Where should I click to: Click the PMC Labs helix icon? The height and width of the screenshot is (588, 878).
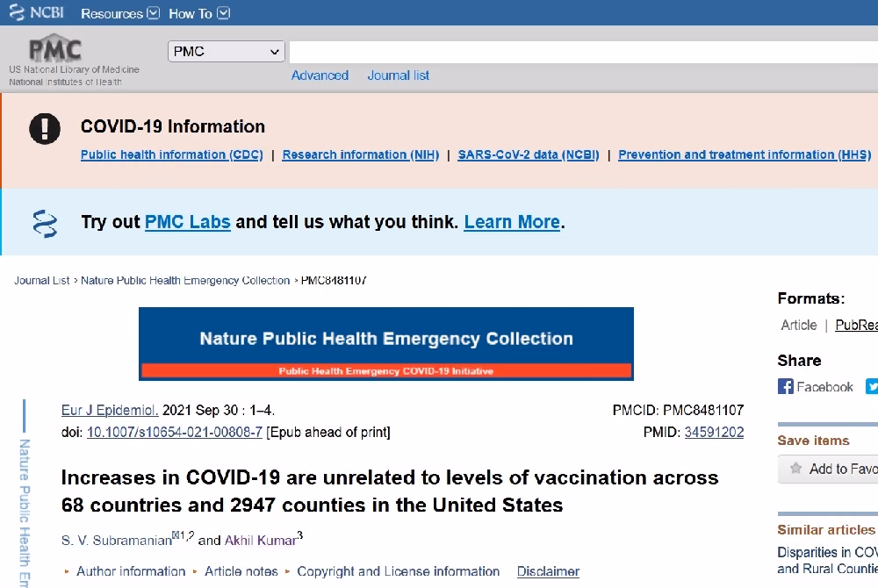tap(45, 223)
